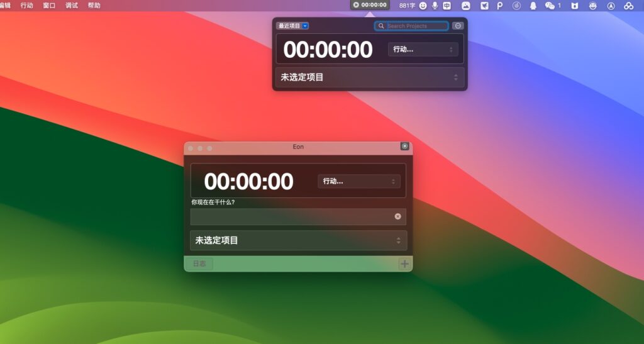Image resolution: width=644 pixels, height=344 pixels.
Task: Open the Eon window 未选定项目 selector
Action: point(298,241)
